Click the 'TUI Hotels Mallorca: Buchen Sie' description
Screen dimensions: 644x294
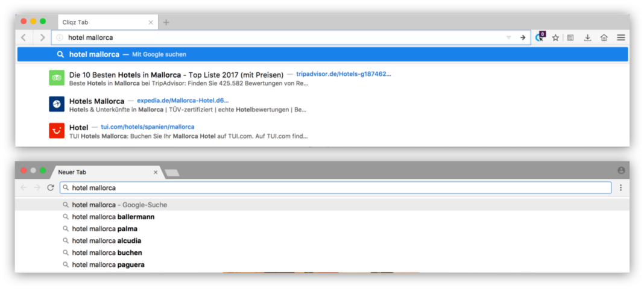tap(188, 136)
